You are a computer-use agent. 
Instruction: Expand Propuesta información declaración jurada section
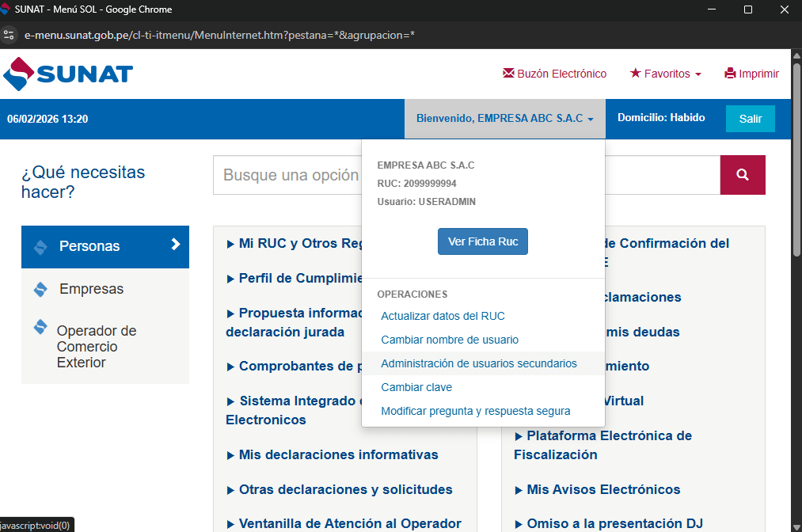pos(294,323)
